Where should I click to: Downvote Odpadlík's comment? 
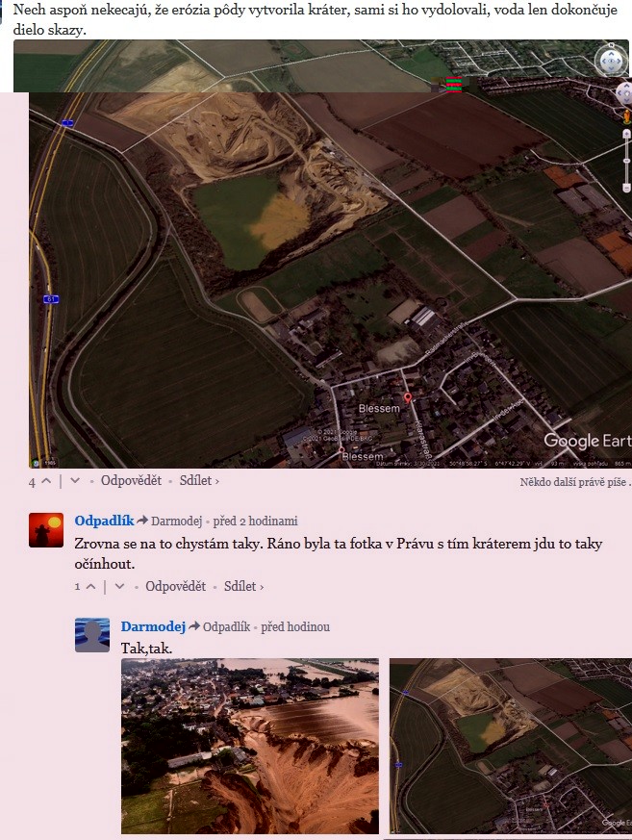pyautogui.click(x=120, y=587)
